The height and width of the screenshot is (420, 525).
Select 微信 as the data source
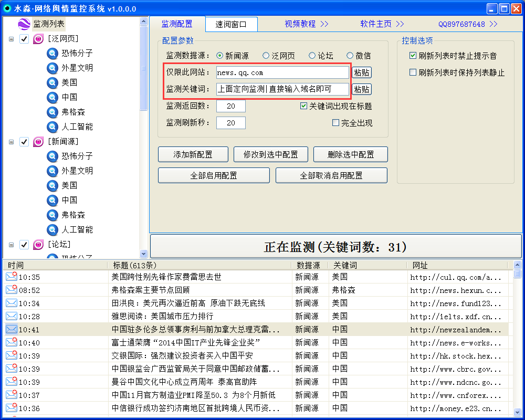(x=350, y=56)
